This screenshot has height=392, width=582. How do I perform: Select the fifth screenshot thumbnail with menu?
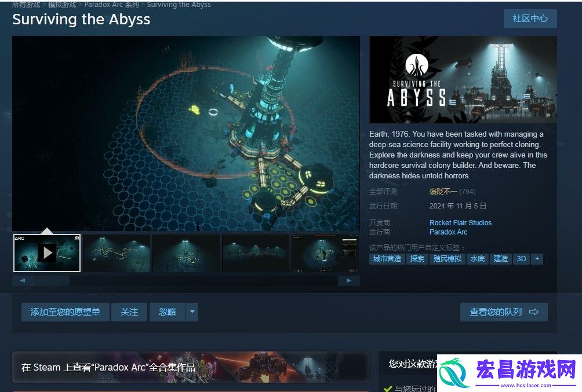(325, 253)
